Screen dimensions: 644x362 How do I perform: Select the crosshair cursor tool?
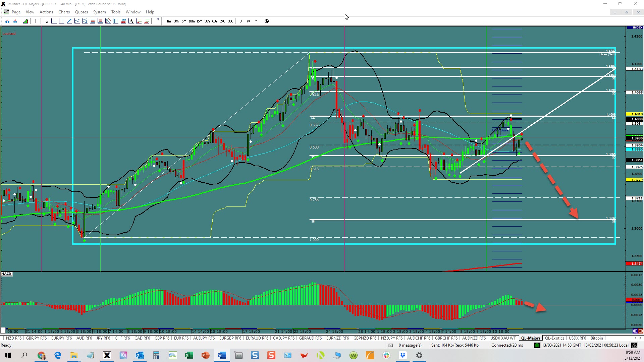(x=36, y=21)
